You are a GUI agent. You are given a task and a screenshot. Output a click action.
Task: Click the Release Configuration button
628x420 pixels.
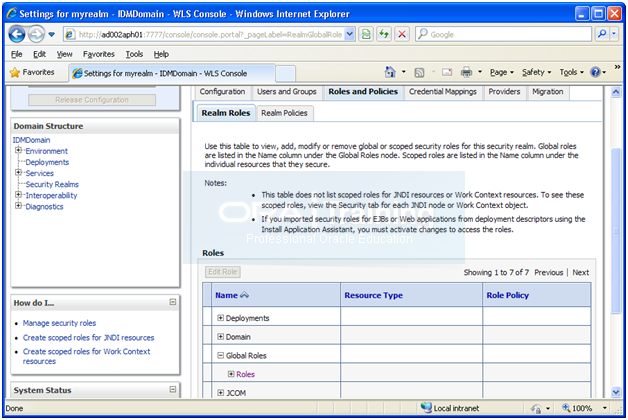[x=92, y=100]
